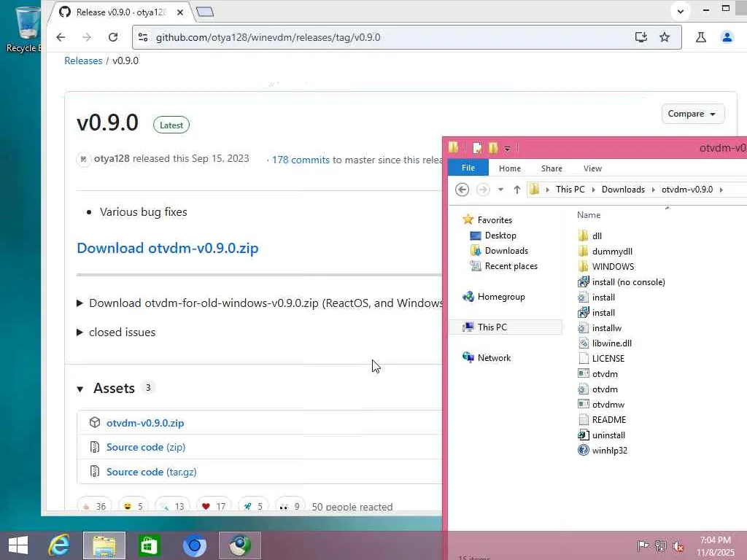Image resolution: width=747 pixels, height=560 pixels.
Task: Click the volume icon in system tray
Action: (x=678, y=545)
